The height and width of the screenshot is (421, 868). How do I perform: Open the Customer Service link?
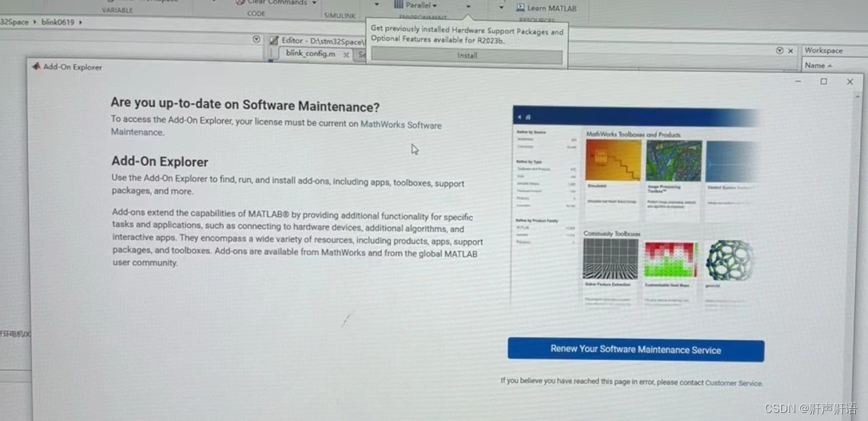pyautogui.click(x=733, y=383)
